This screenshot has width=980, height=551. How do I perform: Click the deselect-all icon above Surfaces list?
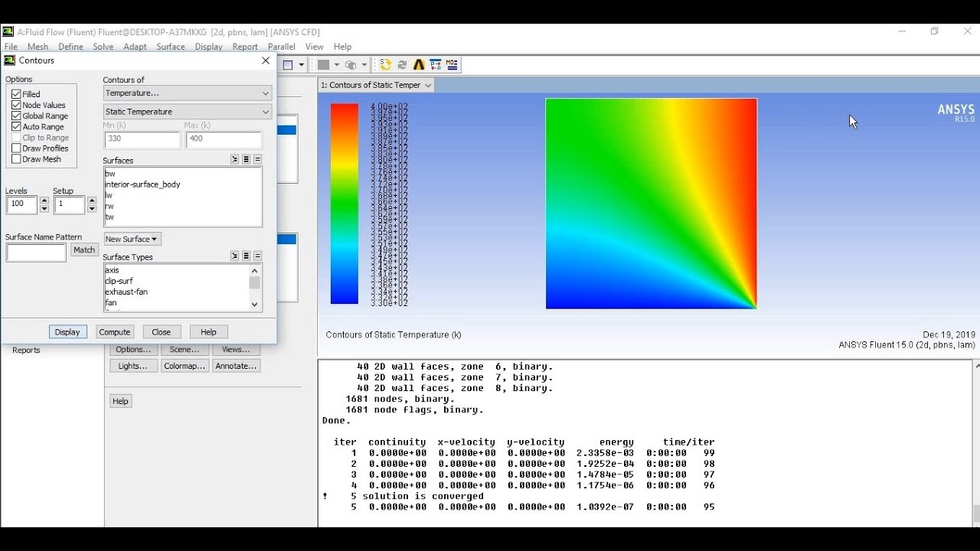[258, 160]
